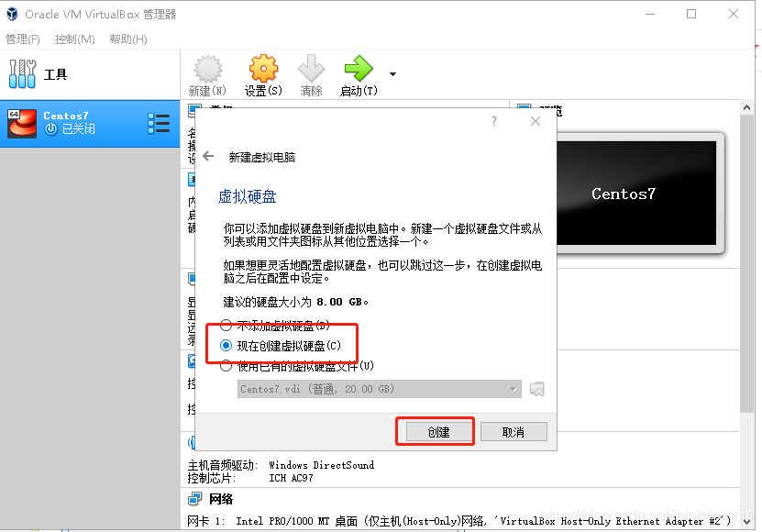Select 'Create virtual hard disk now' (C) radio
This screenshot has height=532, width=762.
pos(226,345)
